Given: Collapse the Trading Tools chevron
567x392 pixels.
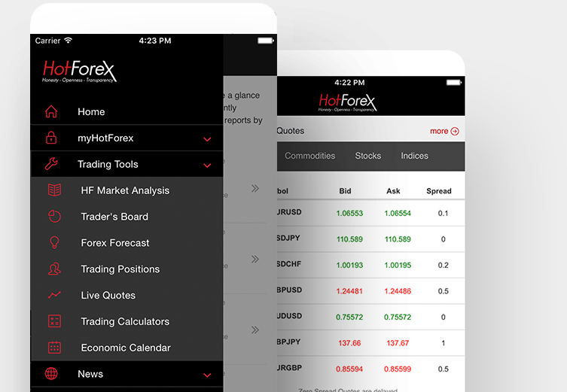Looking at the screenshot, I should tap(207, 166).
